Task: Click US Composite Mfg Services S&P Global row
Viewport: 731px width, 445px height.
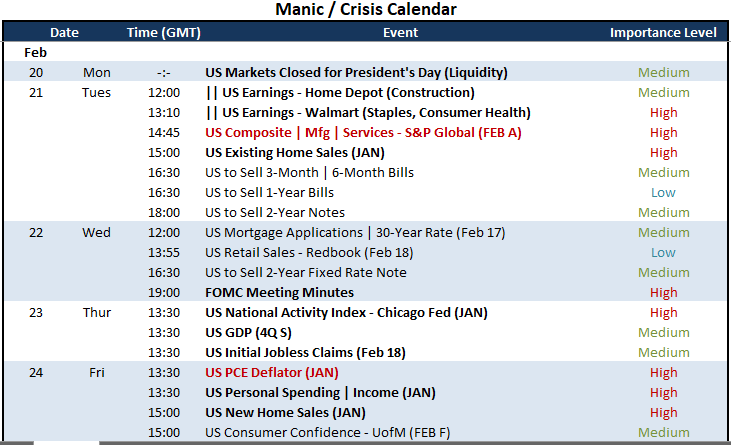Action: [x=363, y=133]
